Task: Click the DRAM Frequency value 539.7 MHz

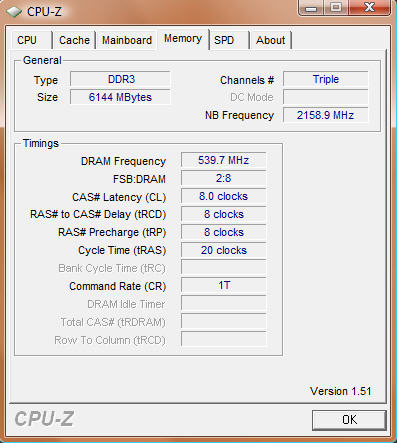Action: (224, 160)
